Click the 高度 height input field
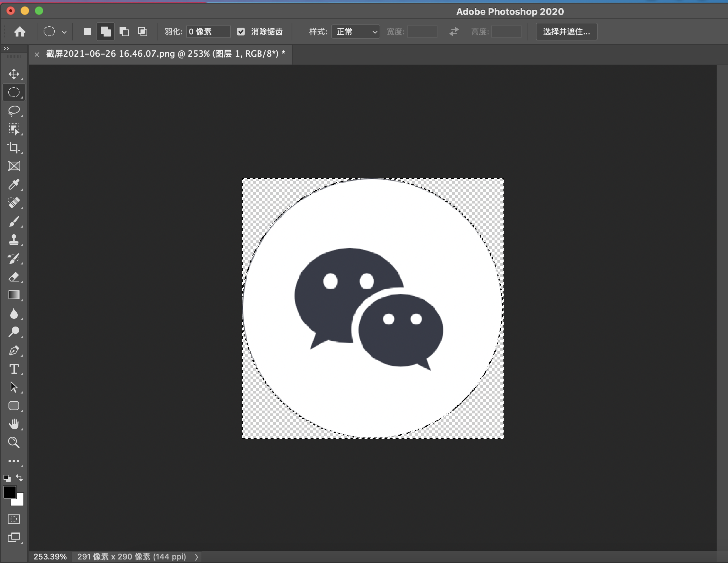Screen dimensions: 728x563 point(506,32)
